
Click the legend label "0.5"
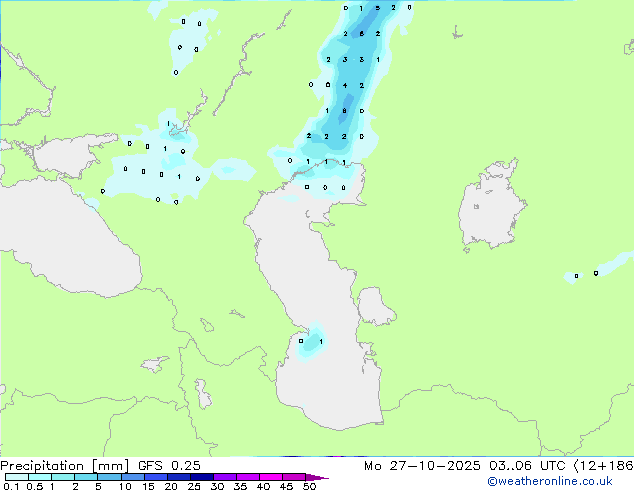35,486
